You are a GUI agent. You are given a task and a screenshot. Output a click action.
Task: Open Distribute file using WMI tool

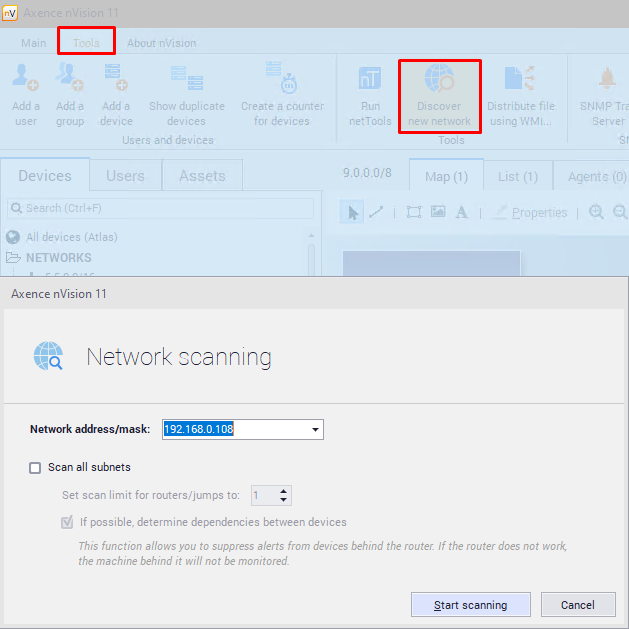(x=520, y=80)
